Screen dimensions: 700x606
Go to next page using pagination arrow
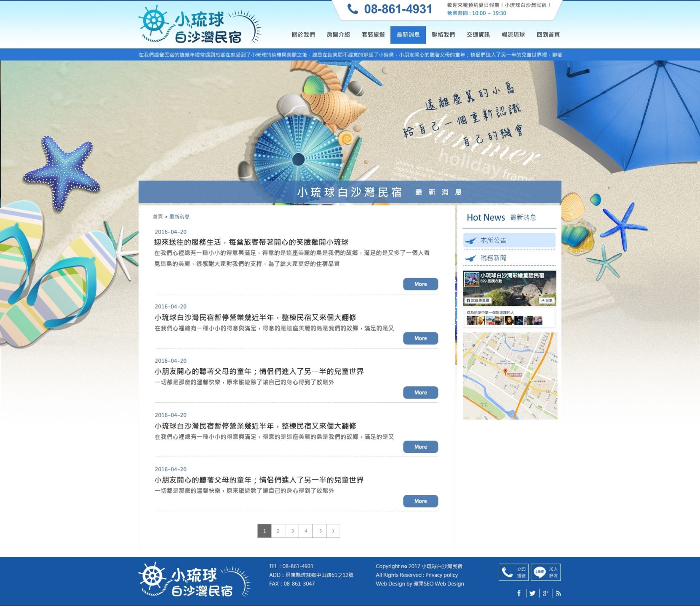point(333,531)
